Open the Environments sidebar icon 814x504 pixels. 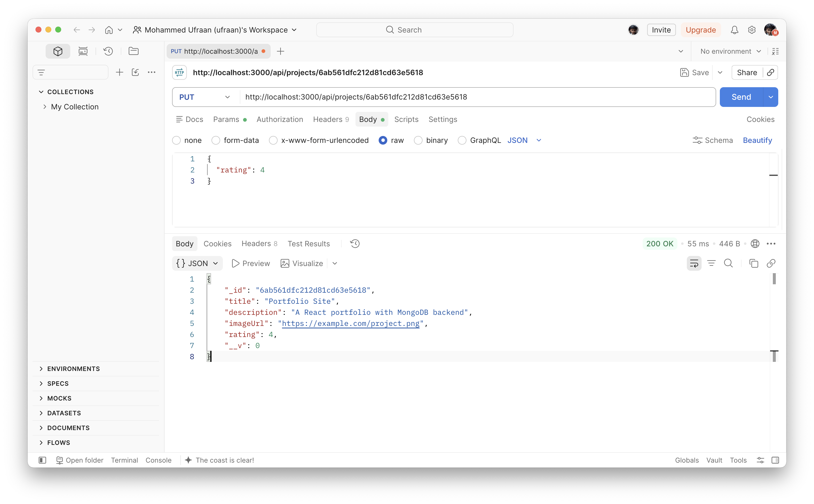[83, 51]
